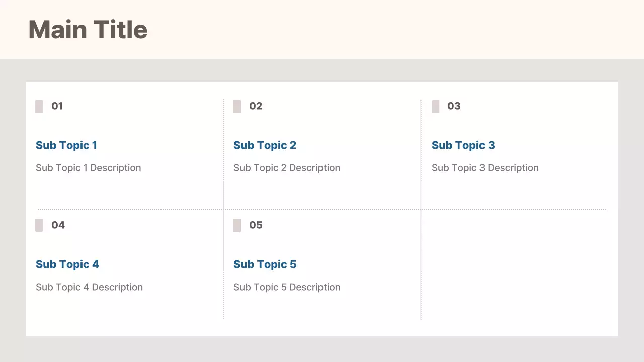Click the small marker beside number 03
644x362 pixels.
click(x=436, y=106)
